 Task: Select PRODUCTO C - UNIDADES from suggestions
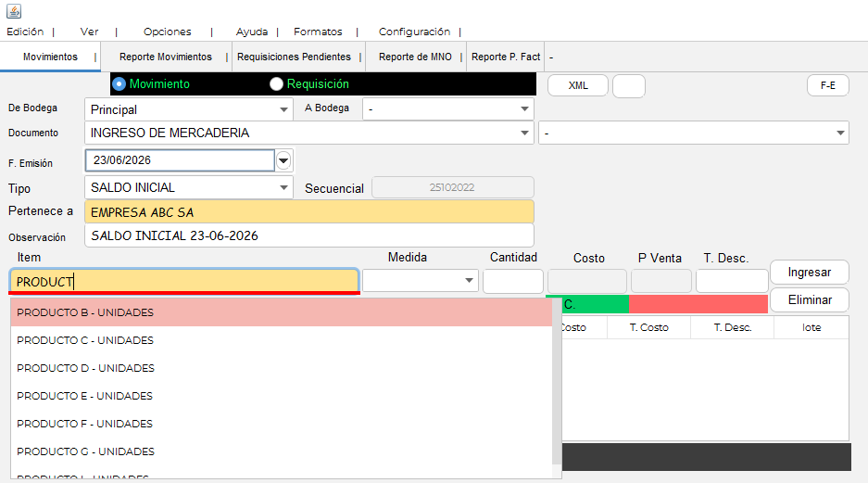click(282, 340)
